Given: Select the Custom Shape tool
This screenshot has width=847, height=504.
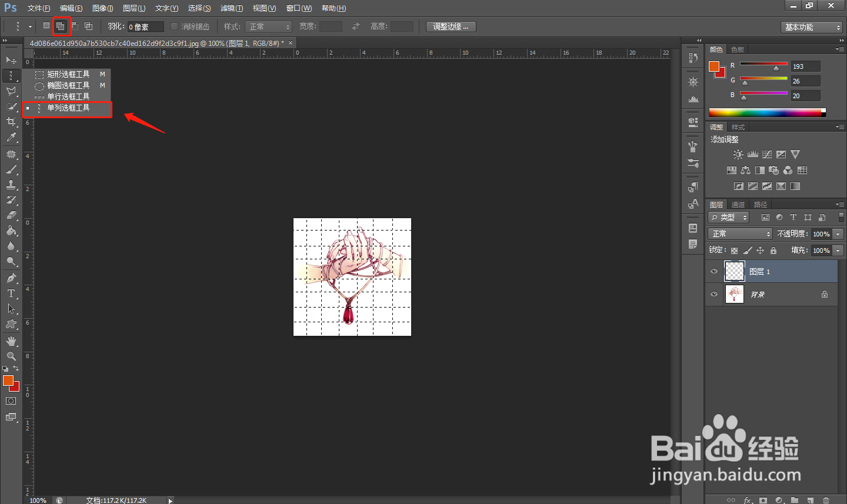Looking at the screenshot, I should (x=11, y=324).
